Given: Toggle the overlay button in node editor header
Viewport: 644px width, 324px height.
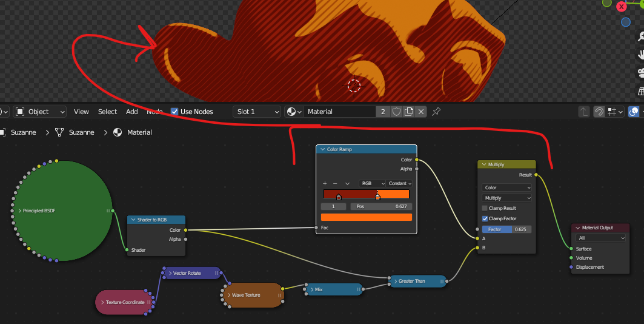Looking at the screenshot, I should pyautogui.click(x=634, y=112).
